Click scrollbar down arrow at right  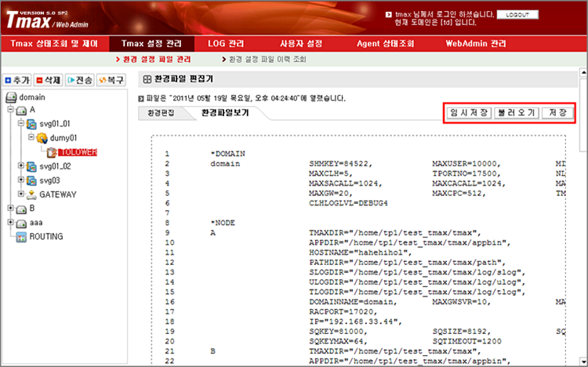coord(583,360)
